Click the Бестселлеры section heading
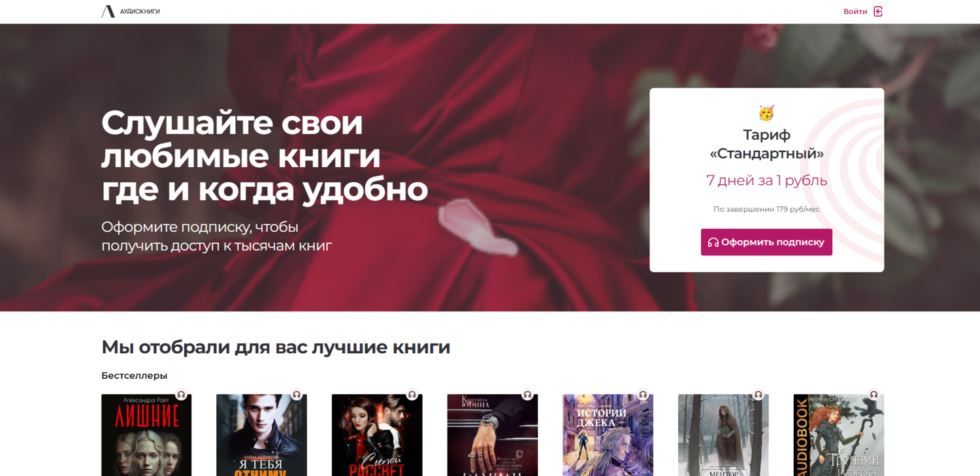Screen dimensions: 980x476 click(x=134, y=375)
